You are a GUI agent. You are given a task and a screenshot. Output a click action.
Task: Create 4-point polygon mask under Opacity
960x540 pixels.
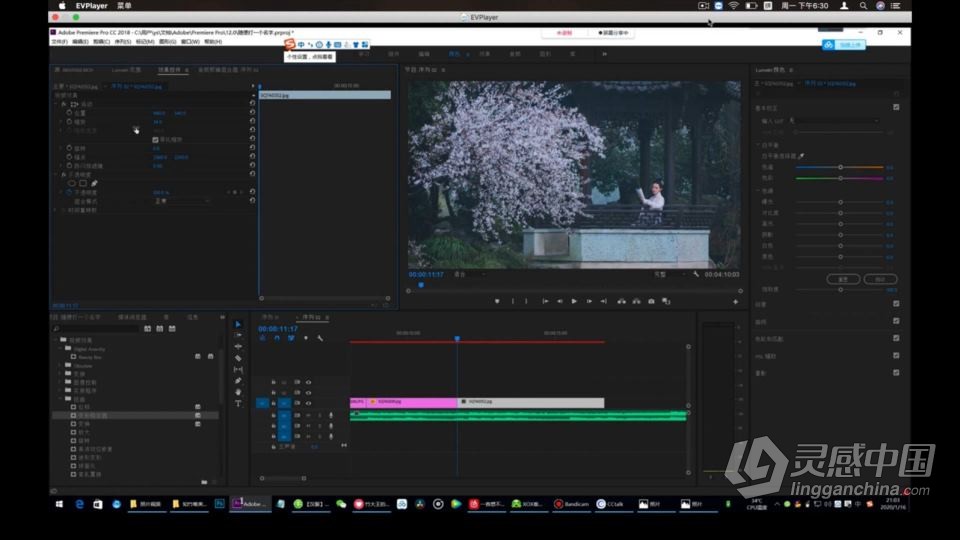tap(83, 183)
